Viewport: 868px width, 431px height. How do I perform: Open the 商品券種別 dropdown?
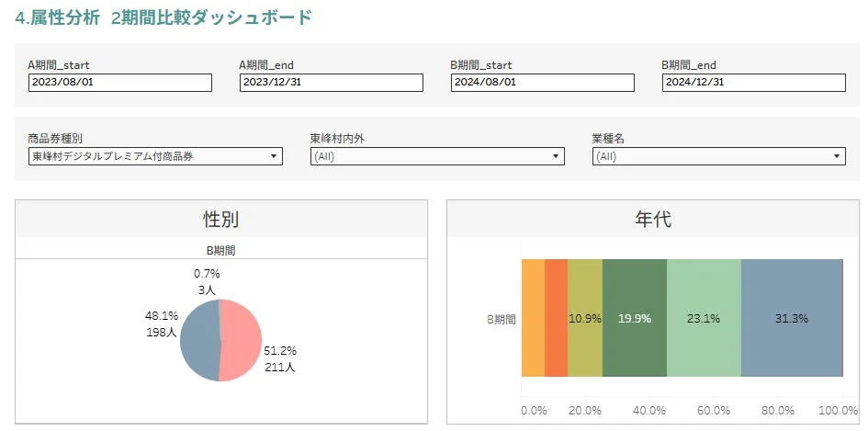[x=155, y=156]
